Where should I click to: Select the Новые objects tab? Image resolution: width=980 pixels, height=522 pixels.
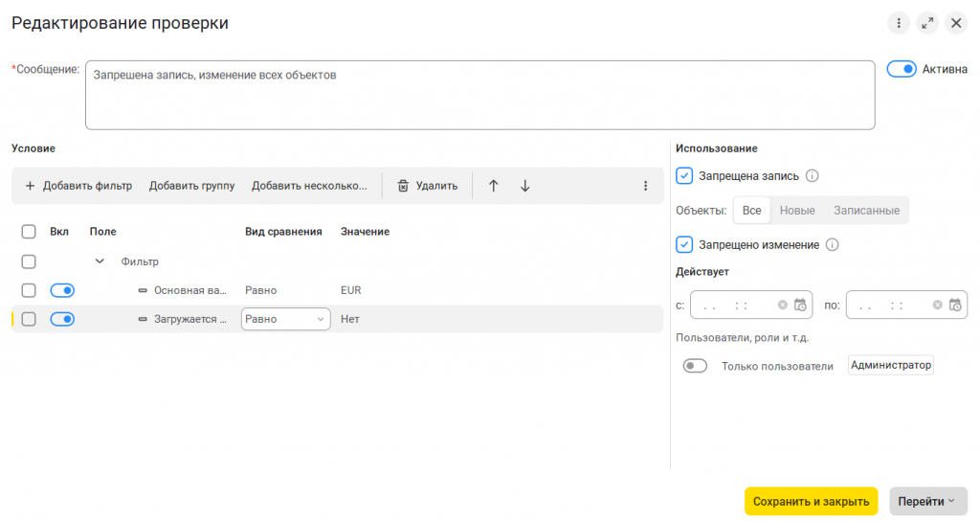point(797,210)
